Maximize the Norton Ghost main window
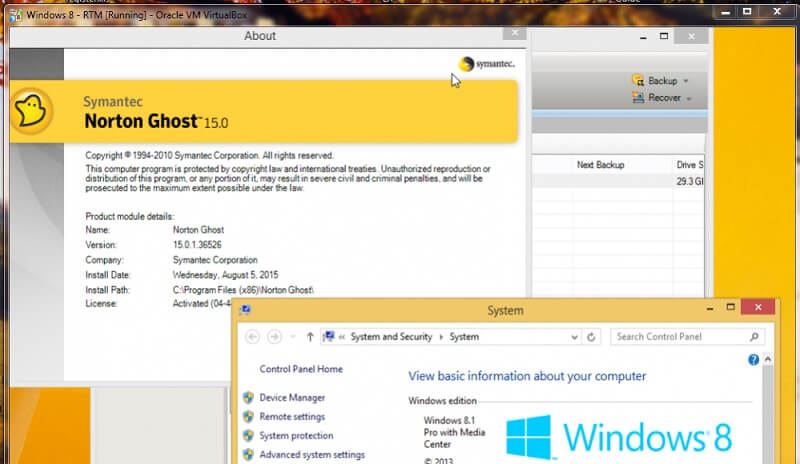The width and height of the screenshot is (800, 464). [x=664, y=36]
